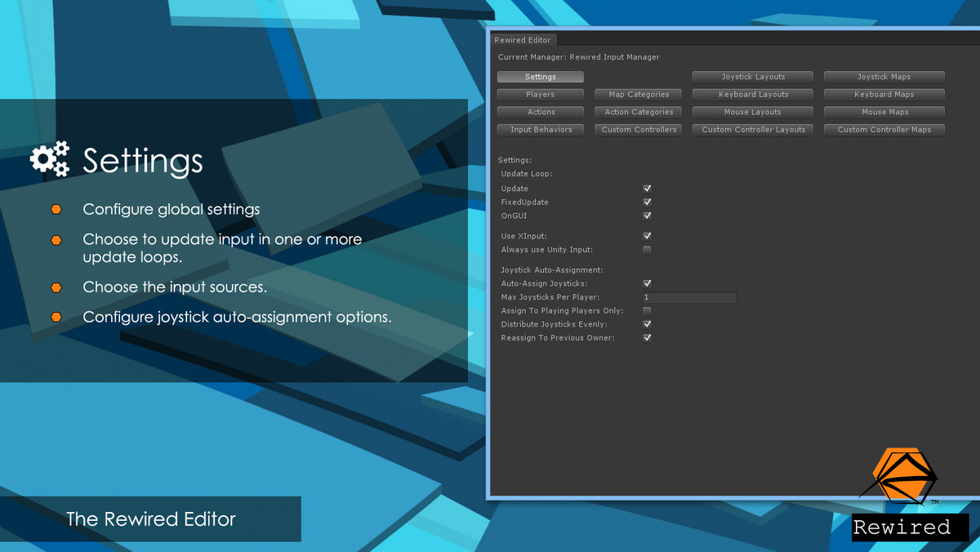Screen dimensions: 980x552
Task: Open the Players page
Action: coord(541,95)
